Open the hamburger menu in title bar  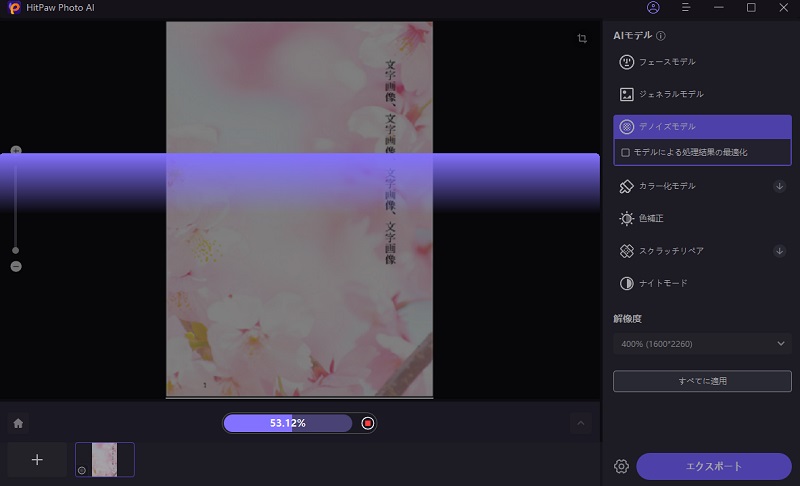(x=686, y=8)
